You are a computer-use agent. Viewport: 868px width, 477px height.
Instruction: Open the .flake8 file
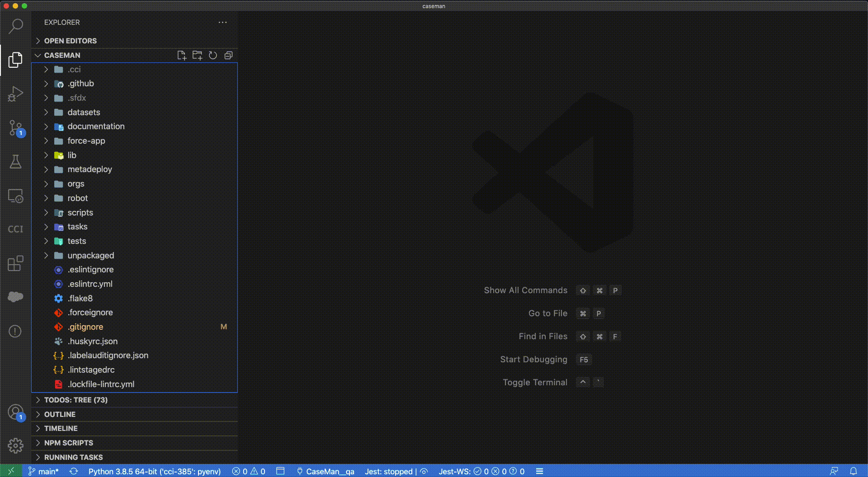[135, 299]
